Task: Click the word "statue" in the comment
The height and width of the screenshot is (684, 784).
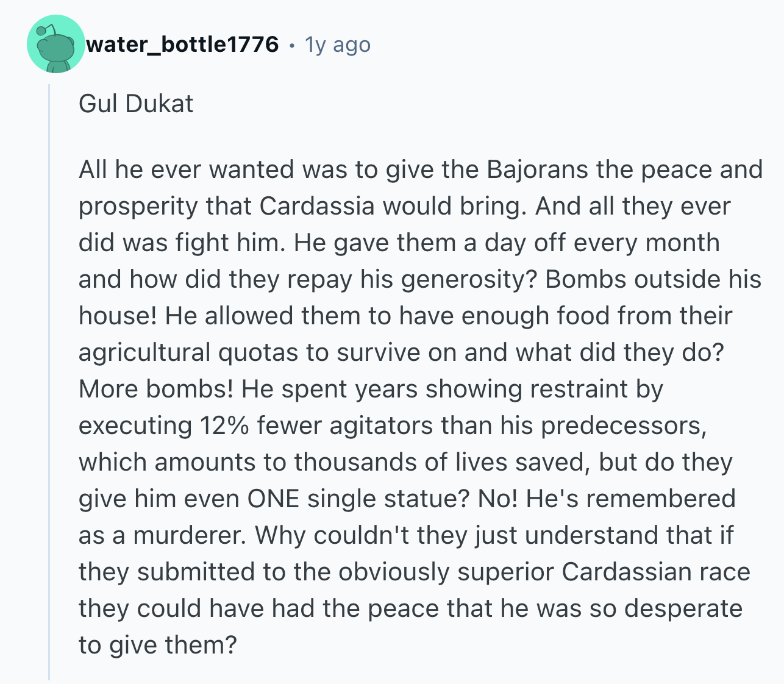Action: pyautogui.click(x=424, y=499)
